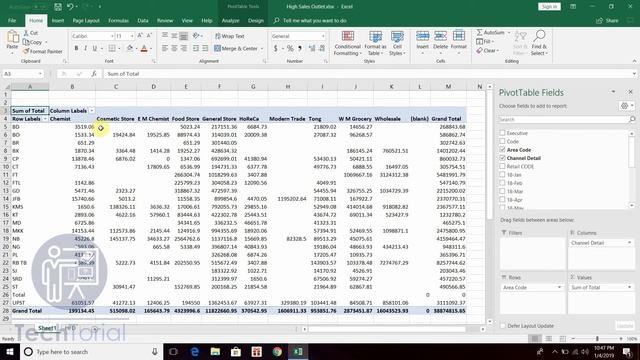This screenshot has width=640, height=360.
Task: Open Channel Detail dropdown in Columns area
Action: (x=629, y=243)
